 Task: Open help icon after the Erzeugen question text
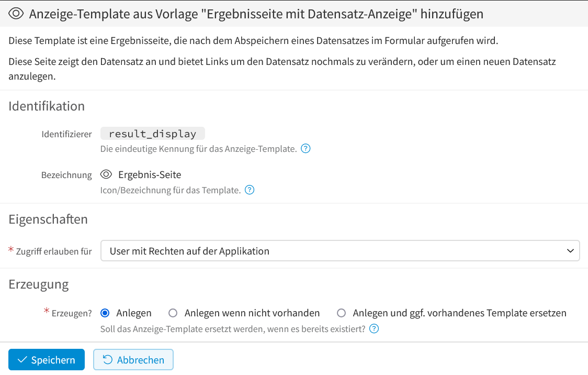(x=374, y=329)
